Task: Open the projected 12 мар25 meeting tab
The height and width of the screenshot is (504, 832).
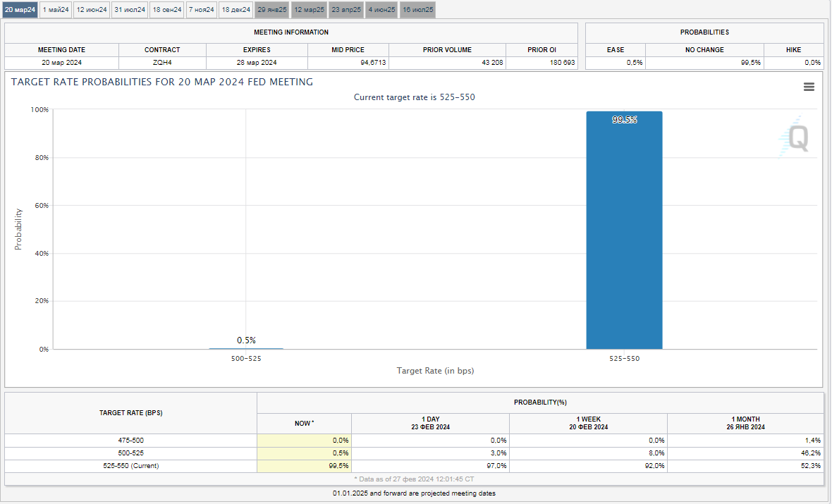Action: (309, 10)
